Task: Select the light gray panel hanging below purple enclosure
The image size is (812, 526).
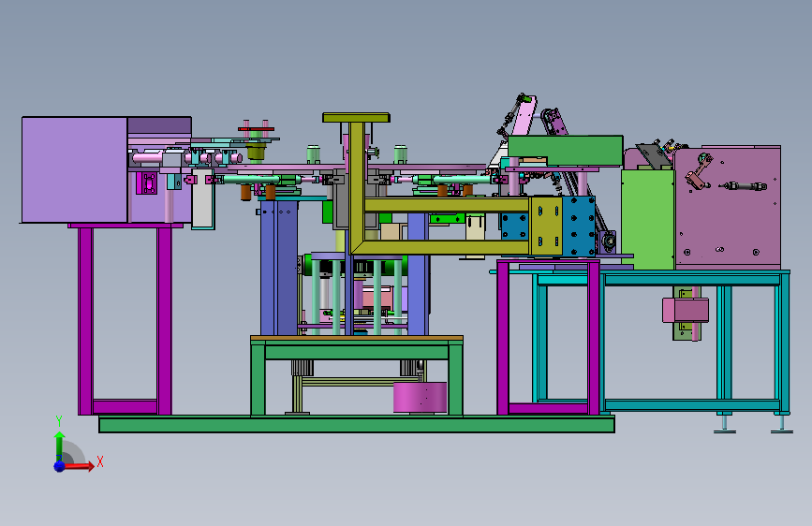Action: 202,198
